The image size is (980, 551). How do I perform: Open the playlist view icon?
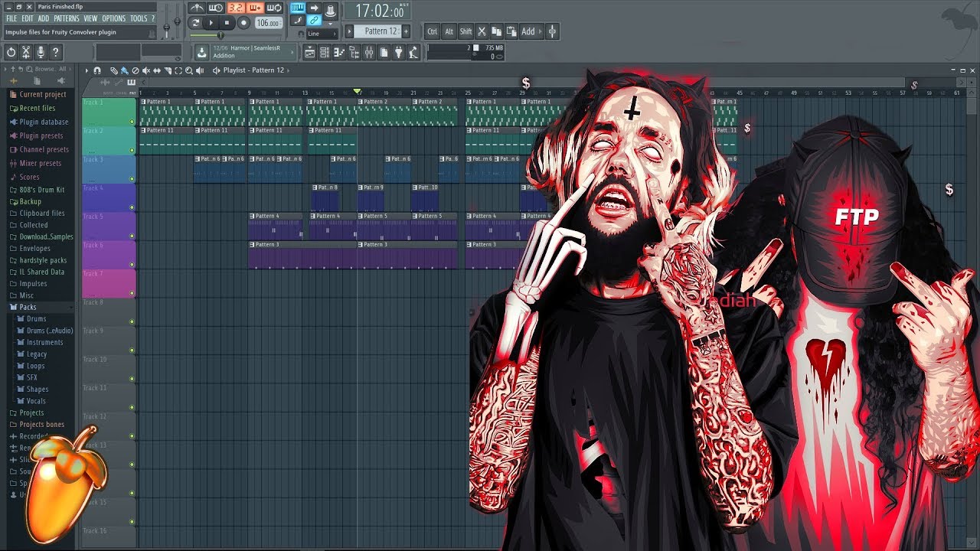tap(310, 52)
